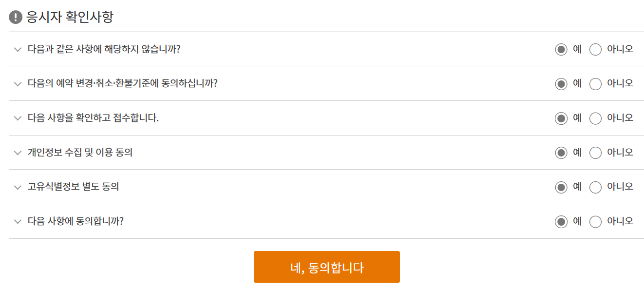Image resolution: width=644 pixels, height=291 pixels.
Task: Select 예 for the final agreement question
Action: pyautogui.click(x=560, y=221)
